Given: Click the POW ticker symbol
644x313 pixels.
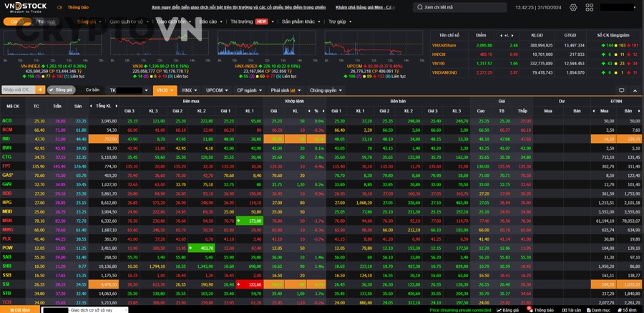Looking at the screenshot, I should [7, 248].
